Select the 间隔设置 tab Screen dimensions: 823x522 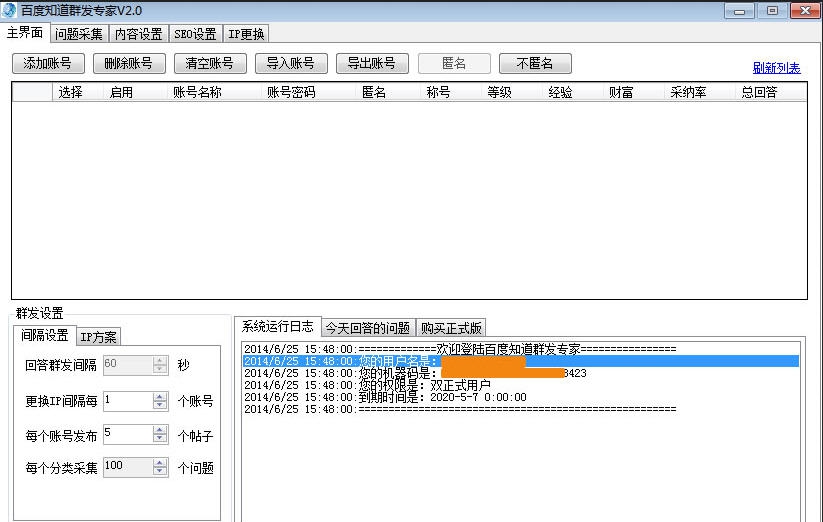(45, 335)
